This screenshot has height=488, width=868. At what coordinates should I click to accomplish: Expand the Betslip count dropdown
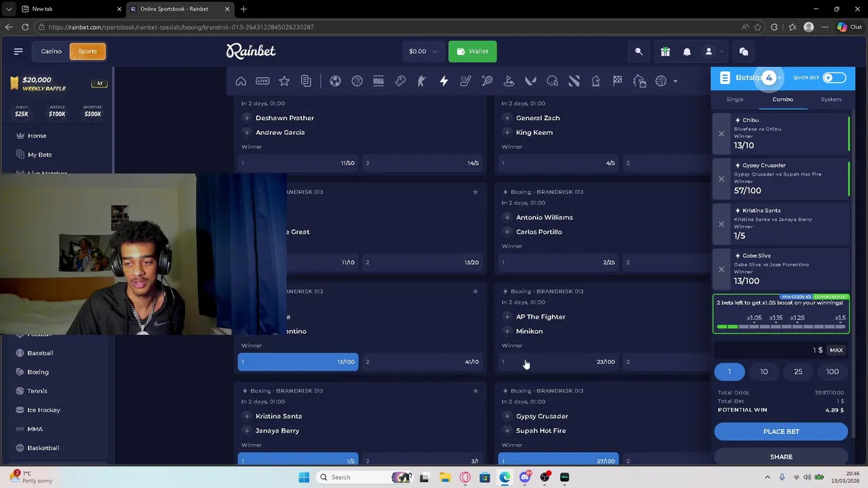click(780, 78)
